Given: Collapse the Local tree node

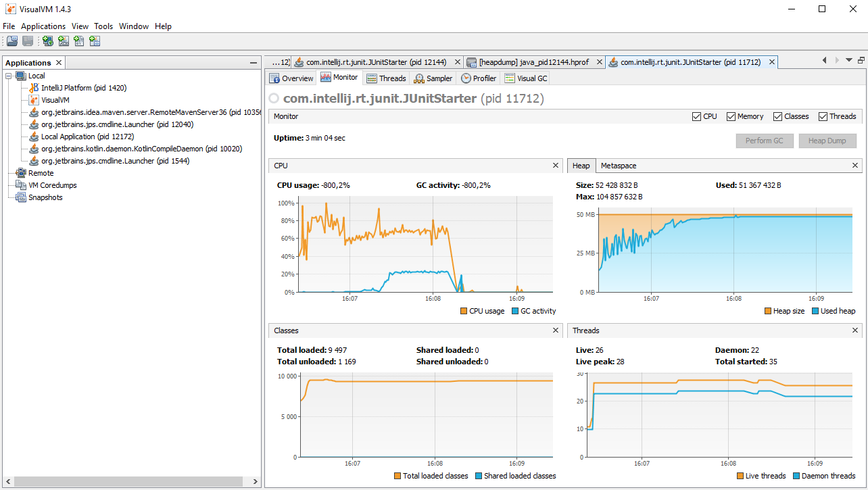Looking at the screenshot, I should 8,76.
